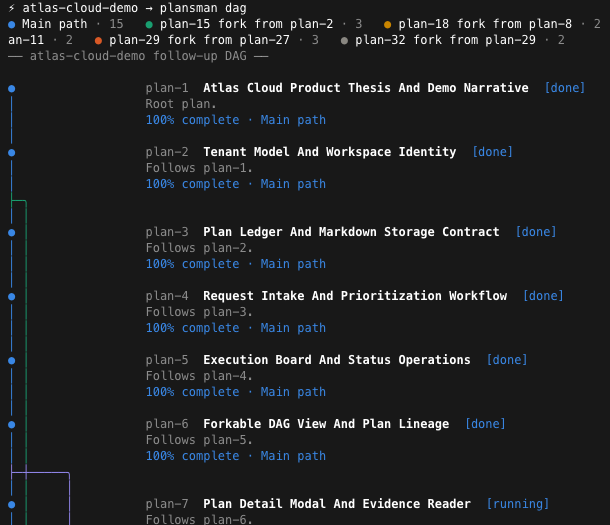This screenshot has height=525, width=610.
Task: Select the 'Main path · 15' legend entry
Action: (65, 24)
